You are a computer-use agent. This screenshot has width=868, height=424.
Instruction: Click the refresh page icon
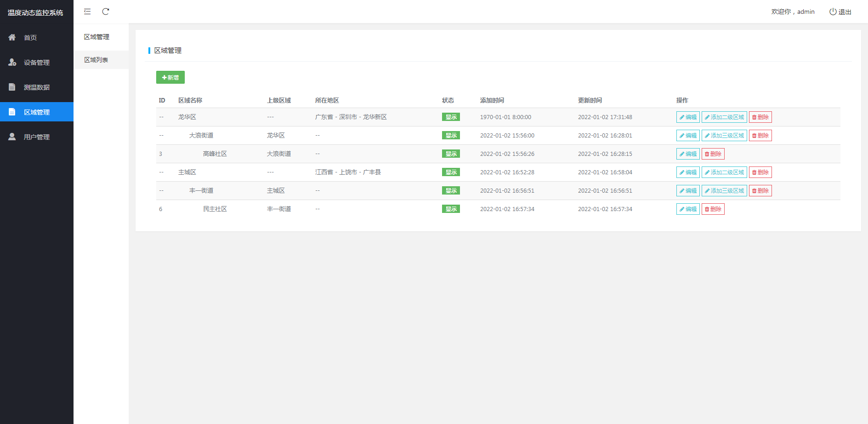106,11
